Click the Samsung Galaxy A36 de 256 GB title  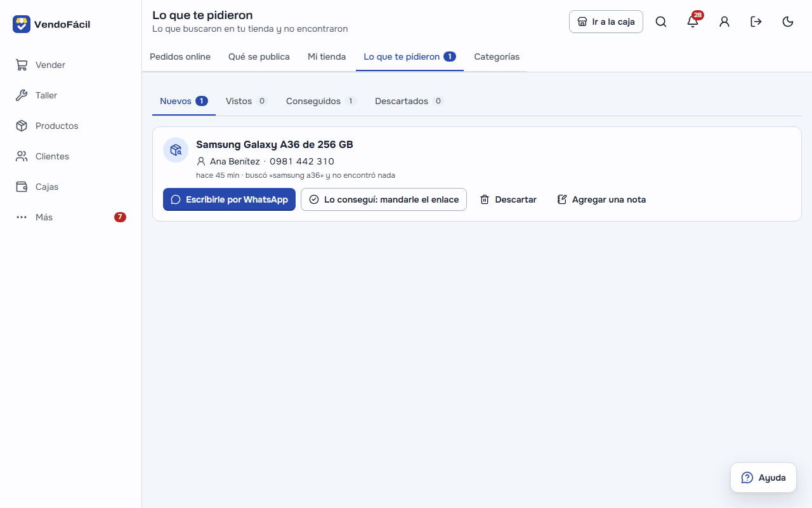[275, 145]
